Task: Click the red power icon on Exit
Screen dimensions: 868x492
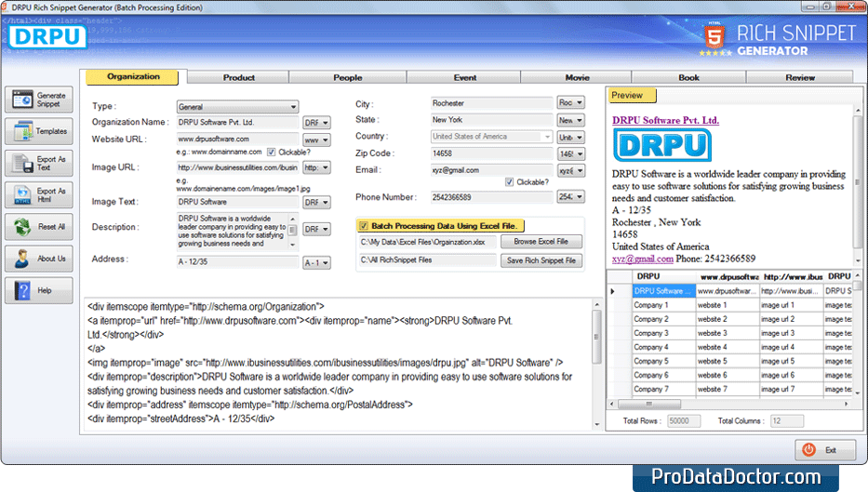Action: pos(808,450)
